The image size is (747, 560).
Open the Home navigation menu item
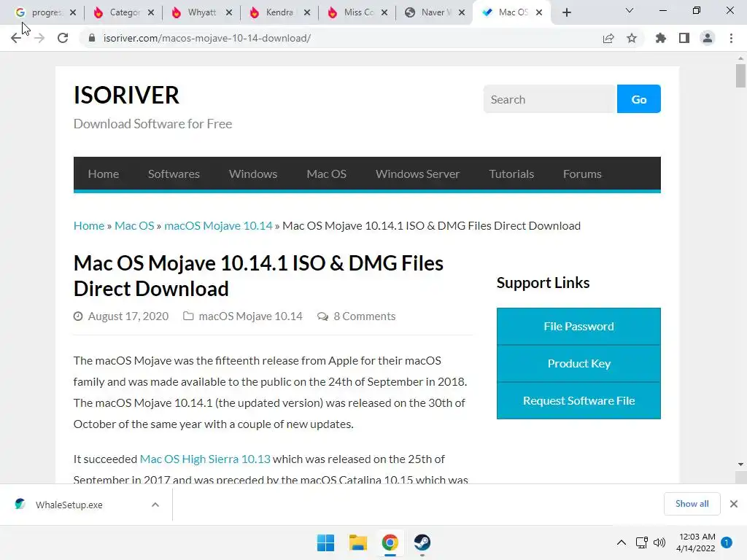coord(104,174)
